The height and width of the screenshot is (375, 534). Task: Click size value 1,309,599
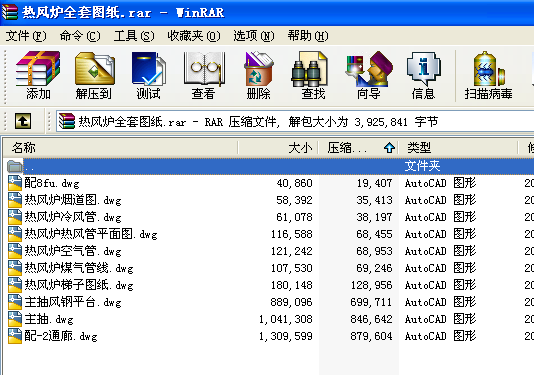pos(286,337)
